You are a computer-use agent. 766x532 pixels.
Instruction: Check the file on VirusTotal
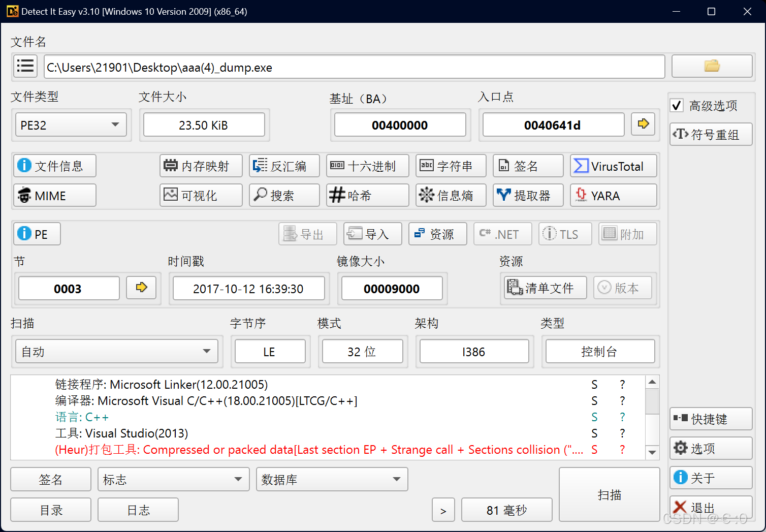point(613,166)
